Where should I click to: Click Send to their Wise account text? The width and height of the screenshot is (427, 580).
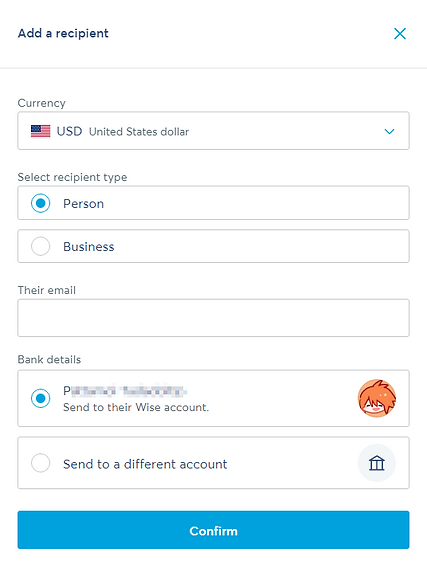click(x=136, y=407)
